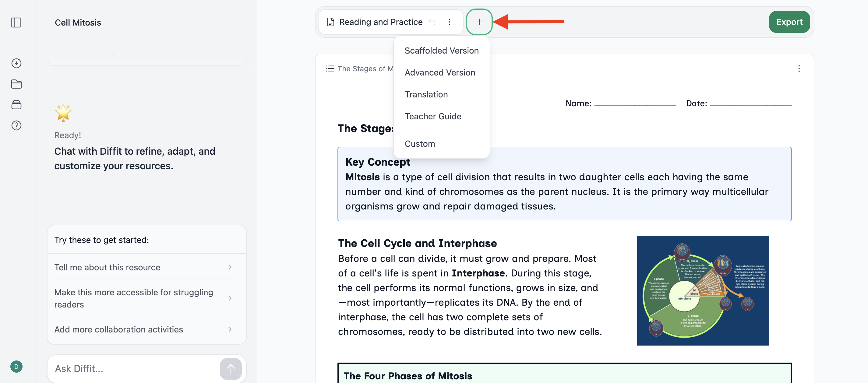
Task: Click Try these to get started label
Action: click(x=101, y=240)
